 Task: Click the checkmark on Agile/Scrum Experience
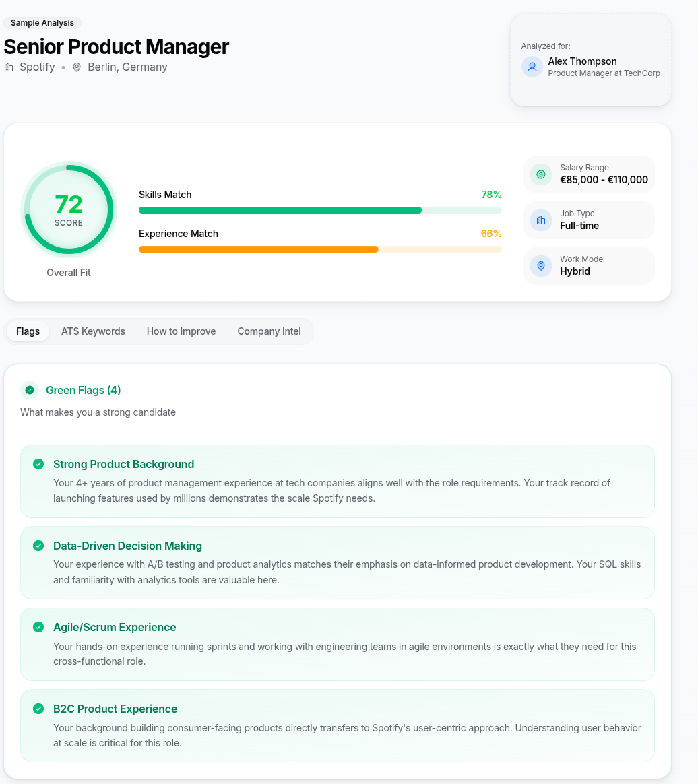38,627
